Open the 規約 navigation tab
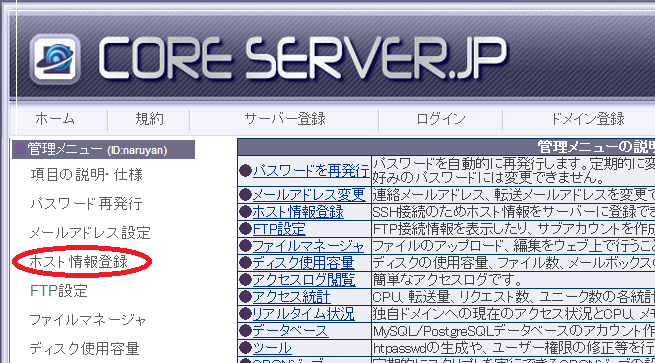Image resolution: width=655 pixels, height=363 pixels. pyautogui.click(x=149, y=119)
